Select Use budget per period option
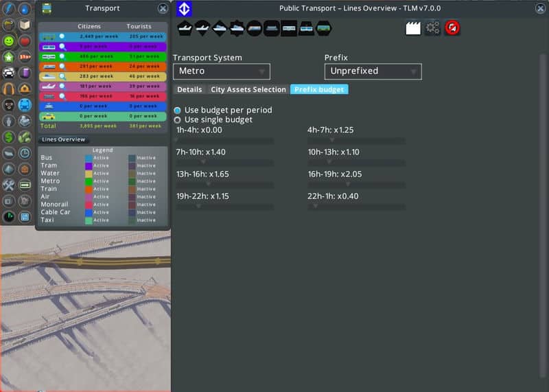 [178, 110]
